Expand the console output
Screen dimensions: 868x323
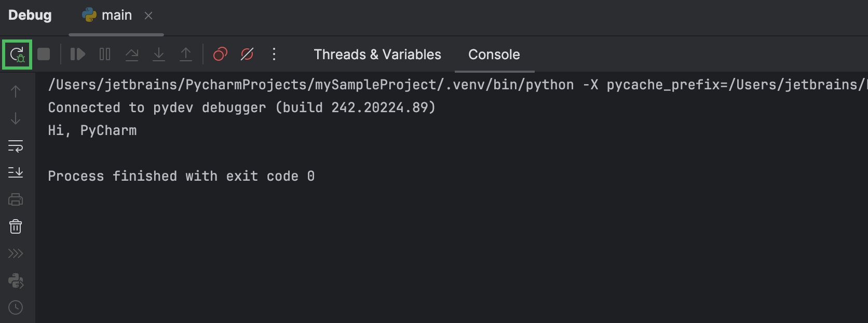(16, 253)
